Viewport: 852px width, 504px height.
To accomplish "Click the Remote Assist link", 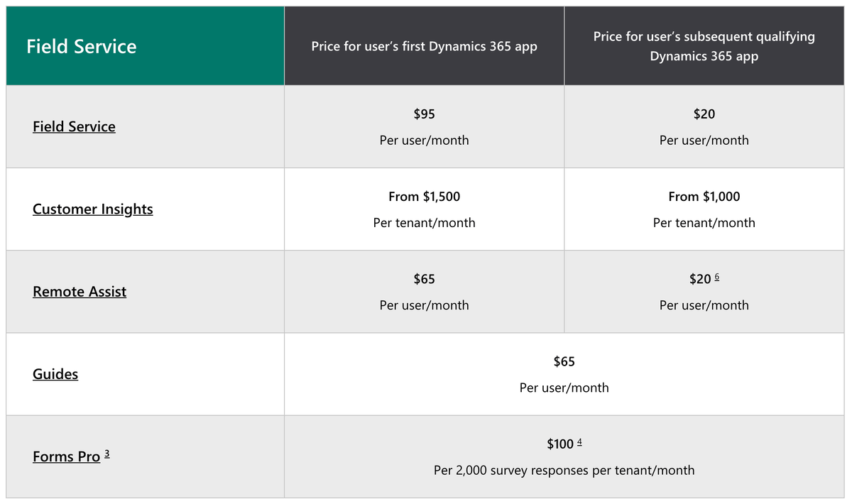I will 80,292.
